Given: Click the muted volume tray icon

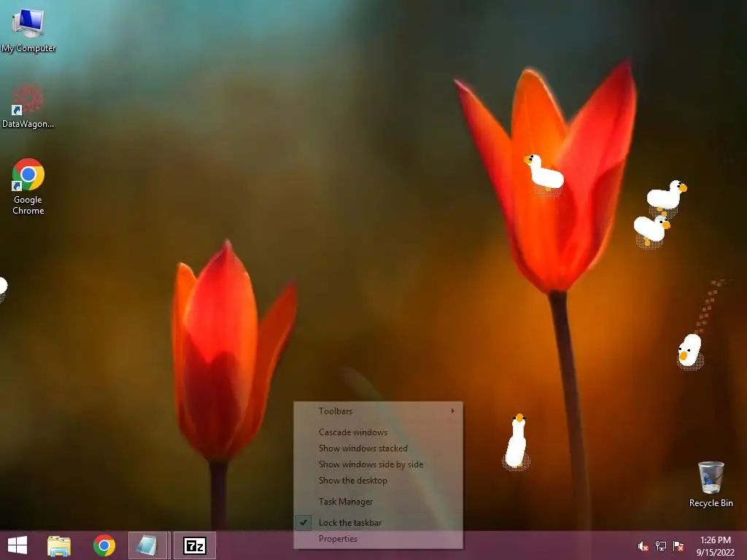Looking at the screenshot, I should point(643,546).
